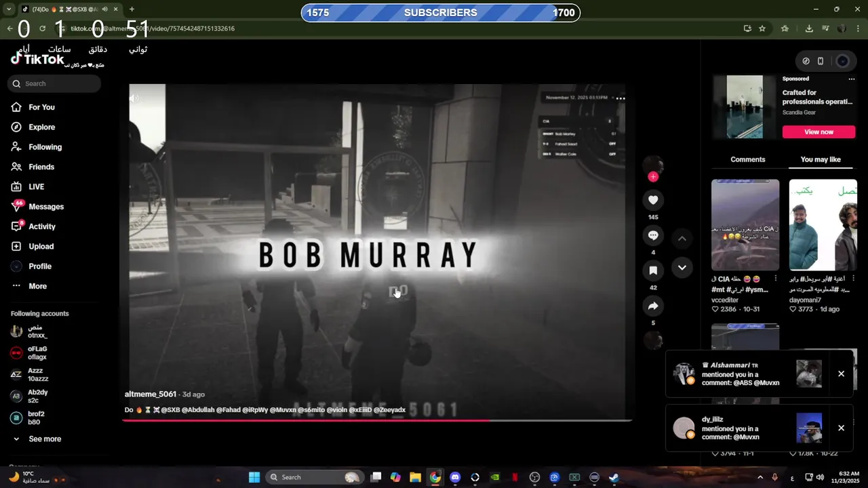Toggle the taskbar microphone icon
Image resolution: width=868 pixels, height=488 pixels.
pyautogui.click(x=774, y=477)
